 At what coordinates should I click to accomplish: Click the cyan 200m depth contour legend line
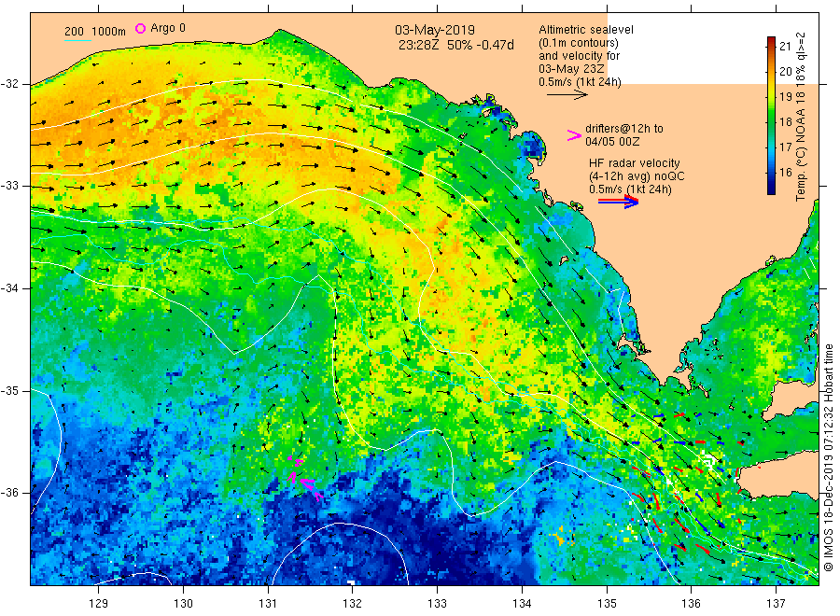(x=77, y=40)
